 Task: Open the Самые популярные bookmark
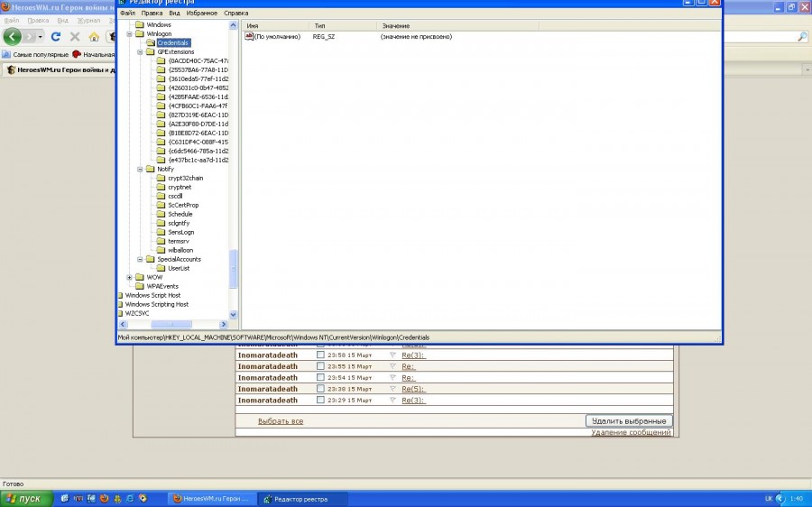point(35,54)
